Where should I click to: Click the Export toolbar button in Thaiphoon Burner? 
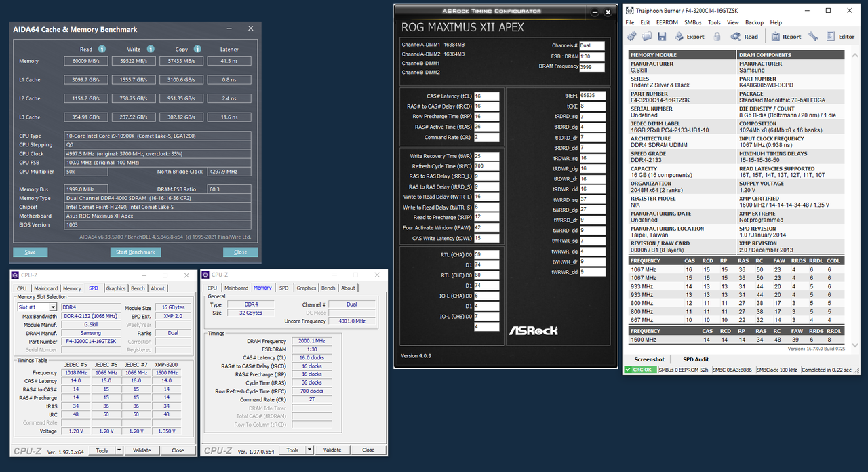pos(690,36)
